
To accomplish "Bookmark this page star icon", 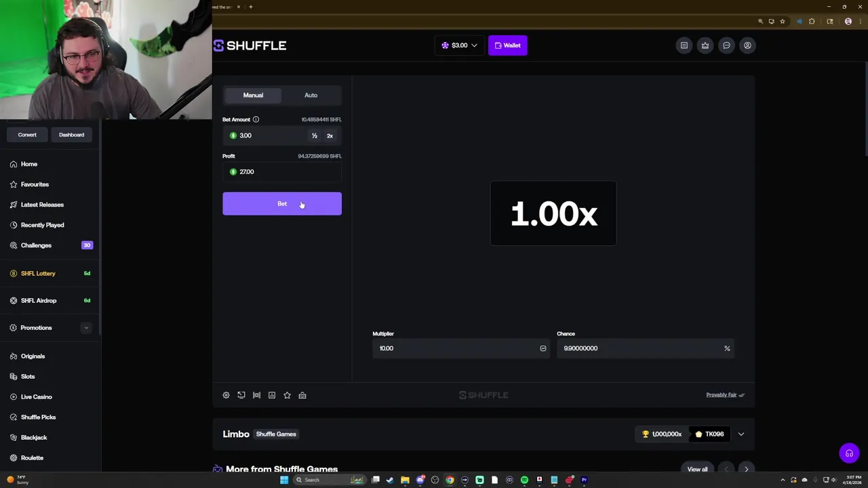I will [783, 21].
